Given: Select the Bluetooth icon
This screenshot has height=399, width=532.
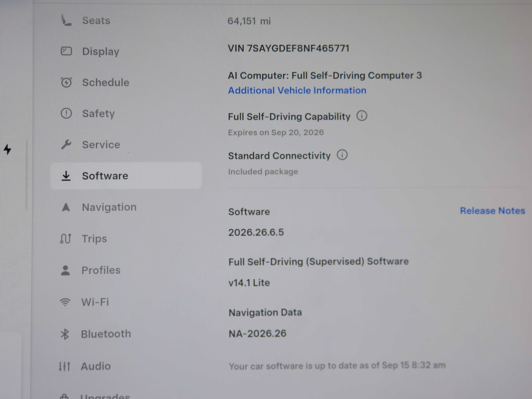Looking at the screenshot, I should pos(65,334).
